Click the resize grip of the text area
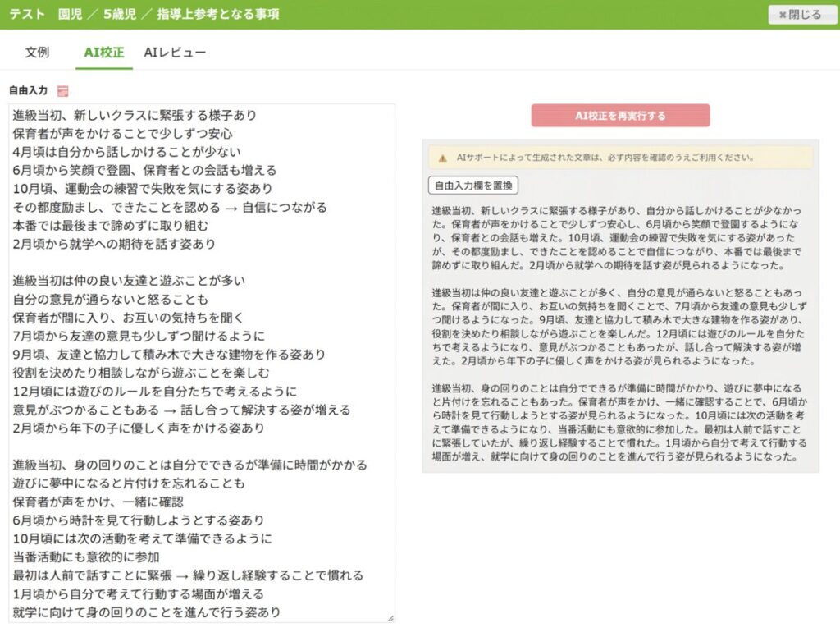 pyautogui.click(x=390, y=618)
